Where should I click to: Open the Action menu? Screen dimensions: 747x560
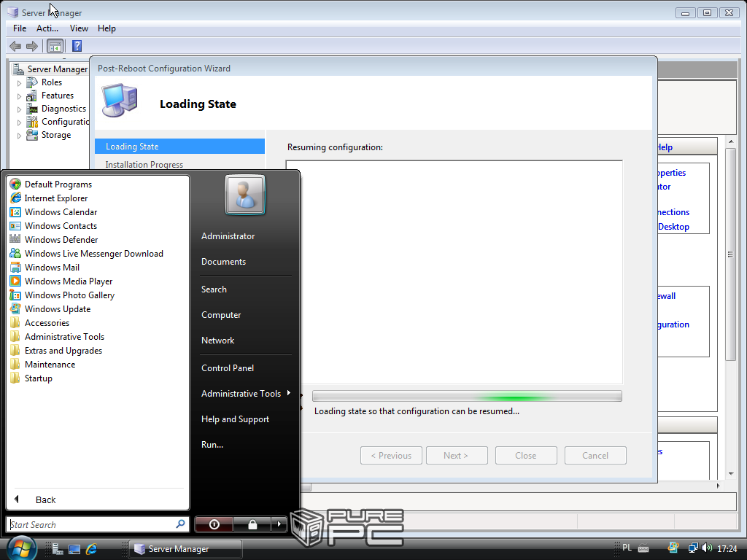(x=47, y=28)
